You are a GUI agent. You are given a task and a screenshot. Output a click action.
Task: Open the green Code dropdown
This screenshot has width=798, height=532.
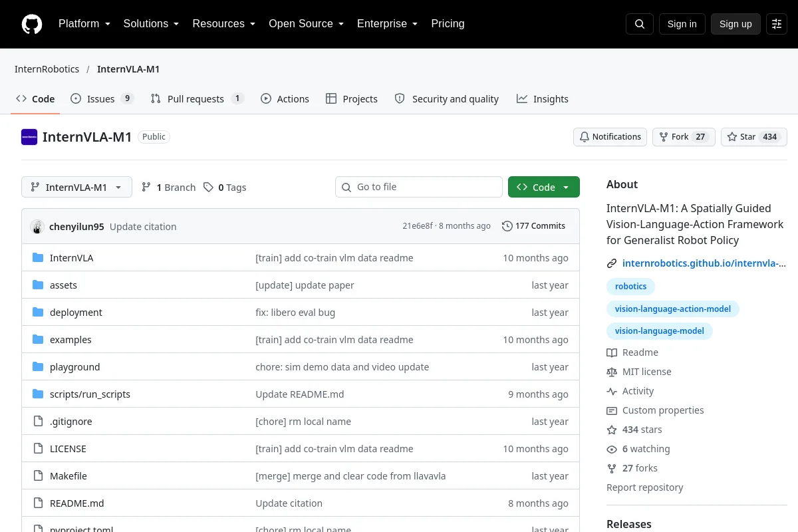click(x=544, y=188)
